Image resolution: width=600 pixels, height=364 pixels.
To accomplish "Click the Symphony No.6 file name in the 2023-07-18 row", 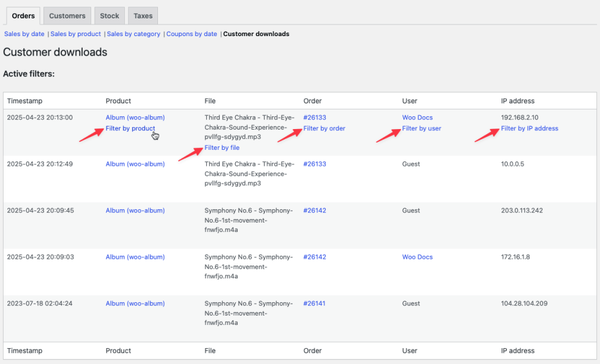I will 249,313.
